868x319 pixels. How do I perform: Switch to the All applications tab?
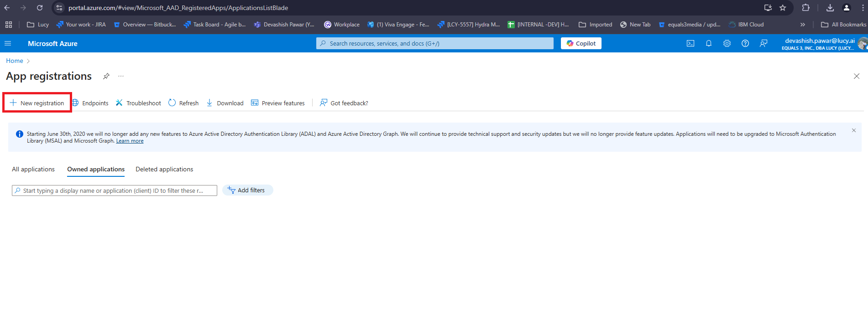pyautogui.click(x=33, y=169)
